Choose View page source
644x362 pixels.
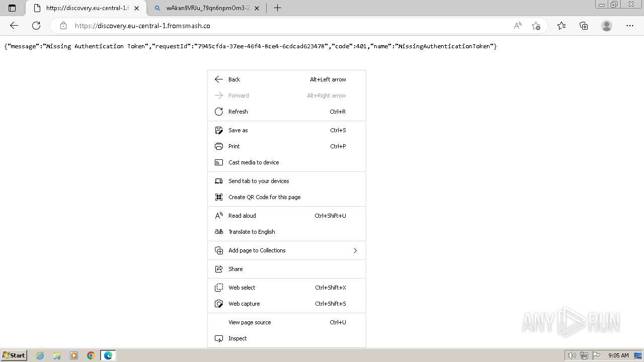[287, 322]
